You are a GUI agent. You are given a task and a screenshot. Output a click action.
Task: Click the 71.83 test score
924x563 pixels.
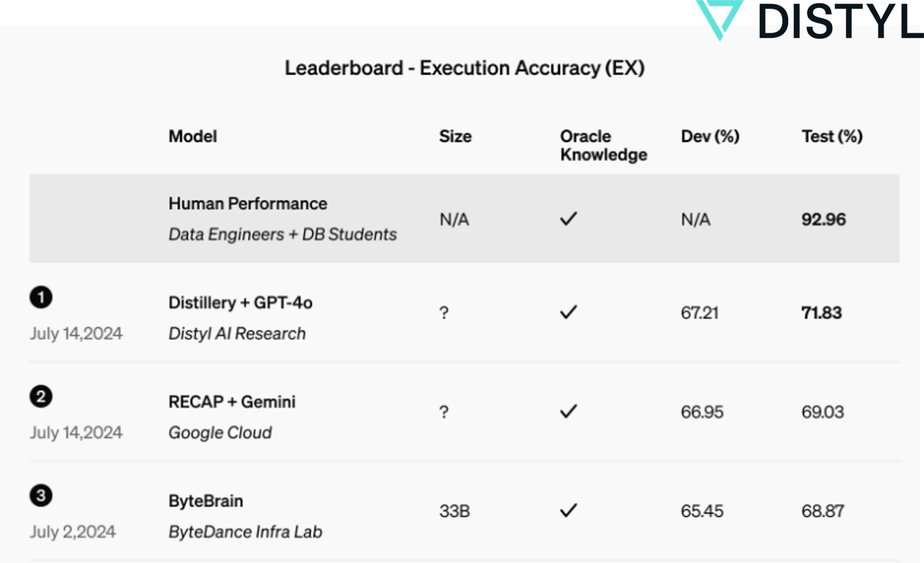821,313
